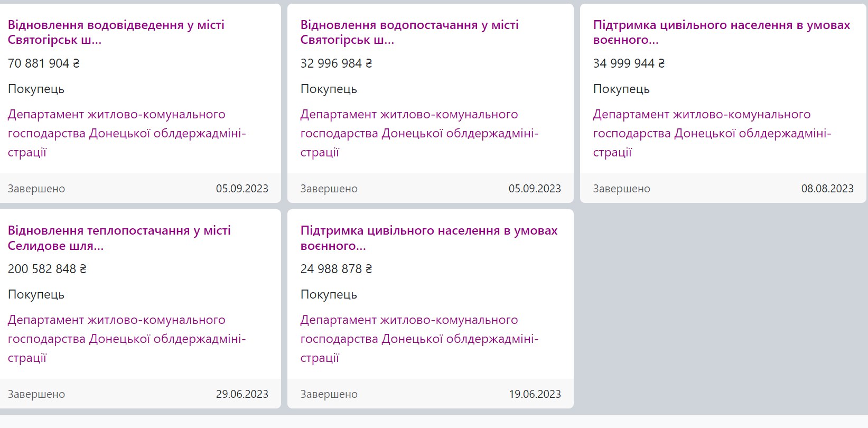Image resolution: width=868 pixels, height=428 pixels.
Task: Click date '05.09.2023' in the водопостачання card
Action: [535, 189]
